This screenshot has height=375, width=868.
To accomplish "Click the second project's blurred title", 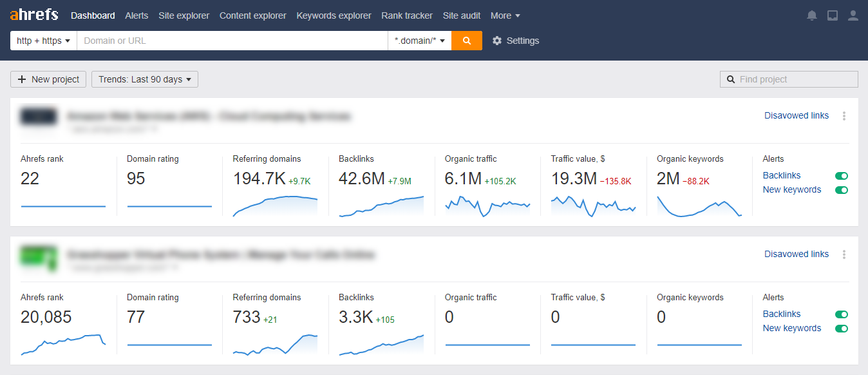I will (x=221, y=255).
